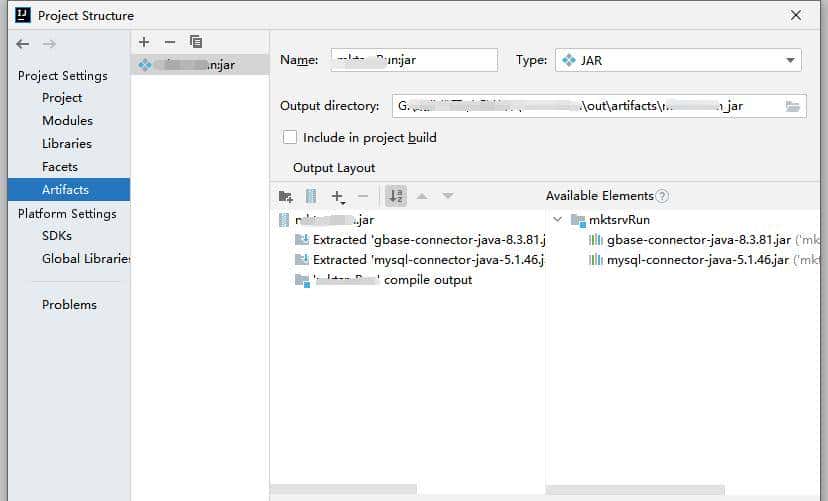Image resolution: width=828 pixels, height=501 pixels.
Task: Select mysql-connector-java-5.1.46.jar library
Action: click(x=698, y=260)
